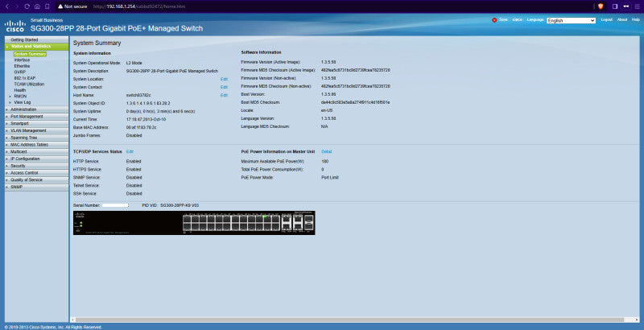Click the browser home icon
The width and height of the screenshot is (644, 330).
coord(37,6)
